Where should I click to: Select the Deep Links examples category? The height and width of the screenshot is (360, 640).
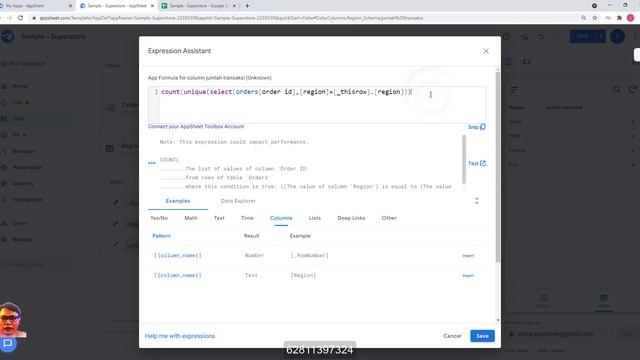[x=351, y=218]
